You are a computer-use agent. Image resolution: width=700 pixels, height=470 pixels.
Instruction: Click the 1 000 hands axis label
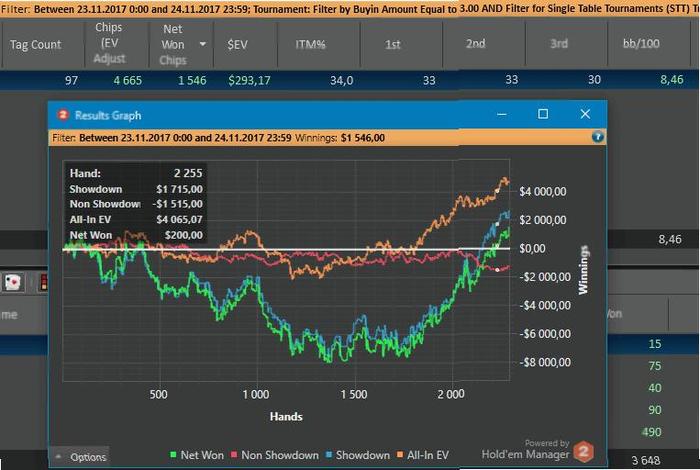[x=256, y=394]
